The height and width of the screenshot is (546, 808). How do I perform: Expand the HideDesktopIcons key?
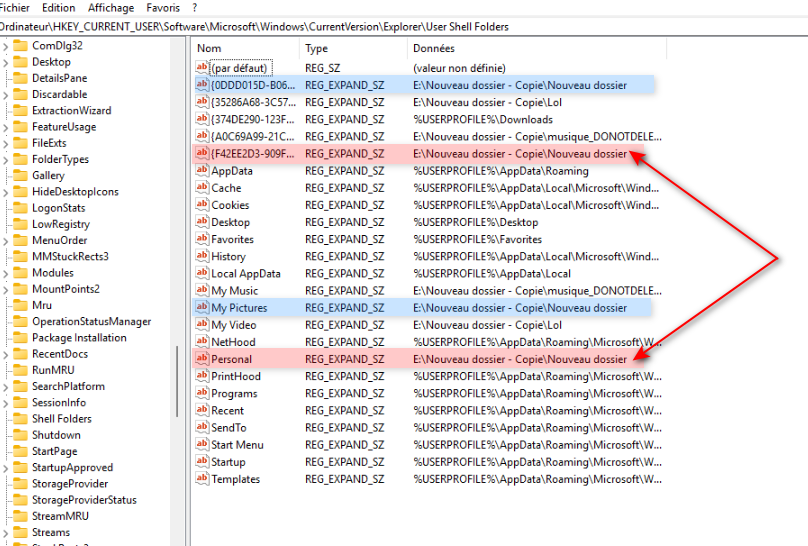(x=5, y=192)
